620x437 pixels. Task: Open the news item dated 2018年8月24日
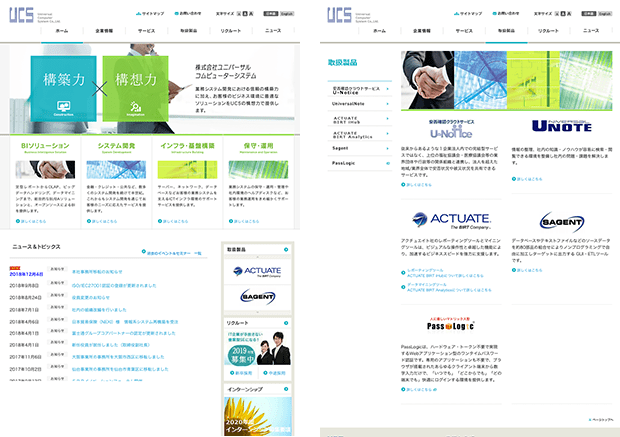(91, 297)
